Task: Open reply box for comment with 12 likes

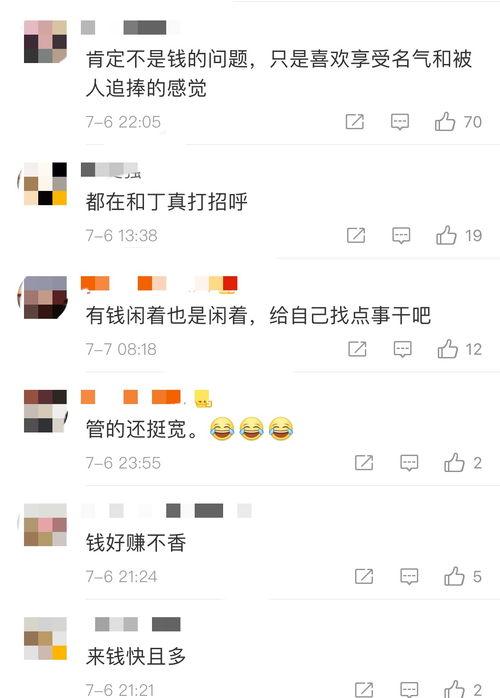Action: [402, 349]
